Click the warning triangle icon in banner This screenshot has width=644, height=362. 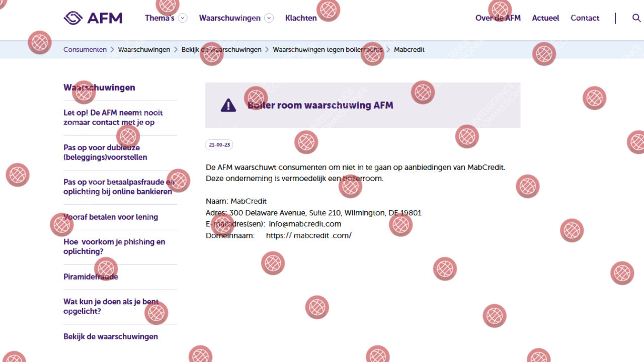[x=228, y=105]
